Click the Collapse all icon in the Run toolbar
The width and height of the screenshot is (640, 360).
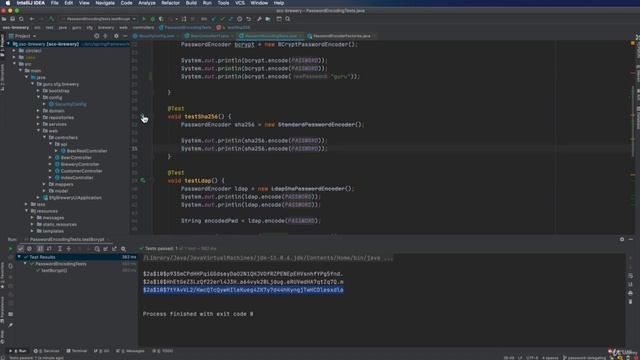69,249
